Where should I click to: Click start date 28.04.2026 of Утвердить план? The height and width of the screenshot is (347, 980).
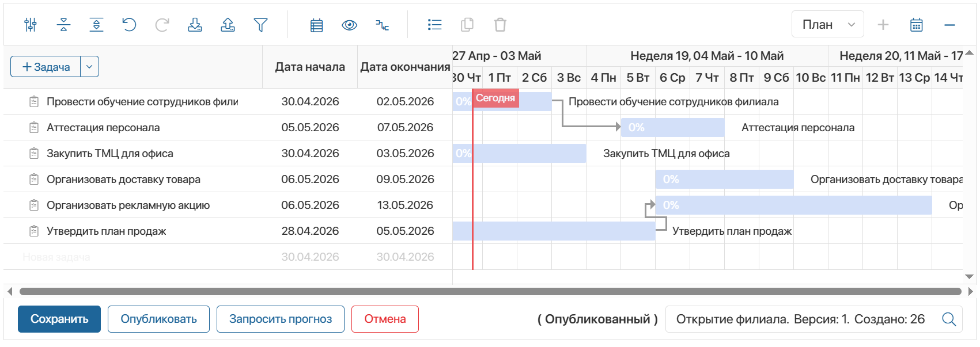310,231
